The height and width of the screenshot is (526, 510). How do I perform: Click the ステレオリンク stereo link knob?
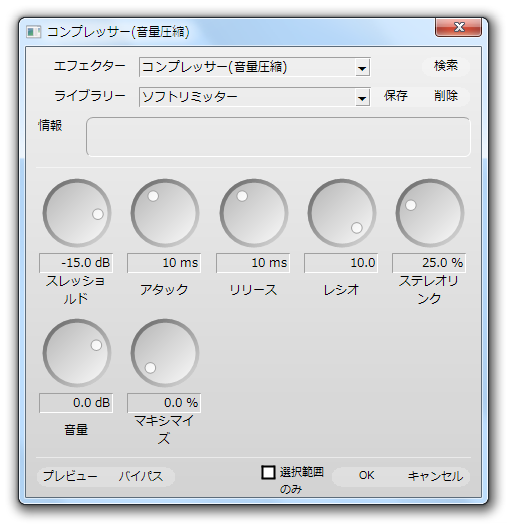pos(430,213)
